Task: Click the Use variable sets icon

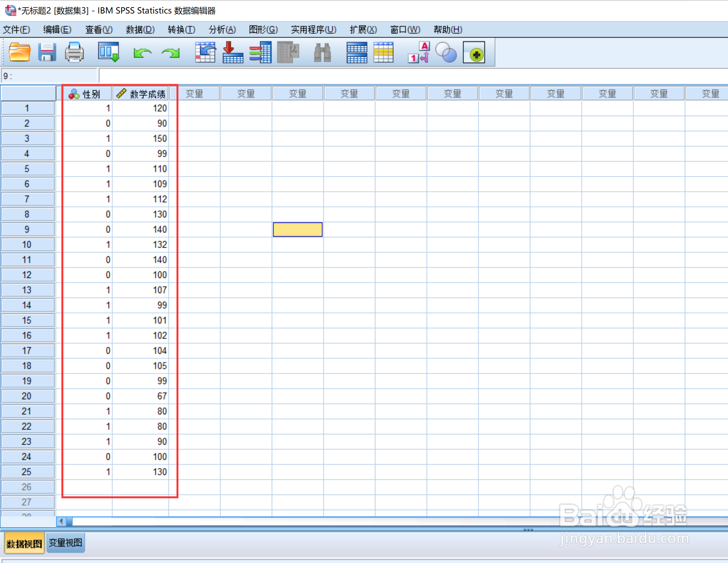Action: pyautogui.click(x=446, y=52)
